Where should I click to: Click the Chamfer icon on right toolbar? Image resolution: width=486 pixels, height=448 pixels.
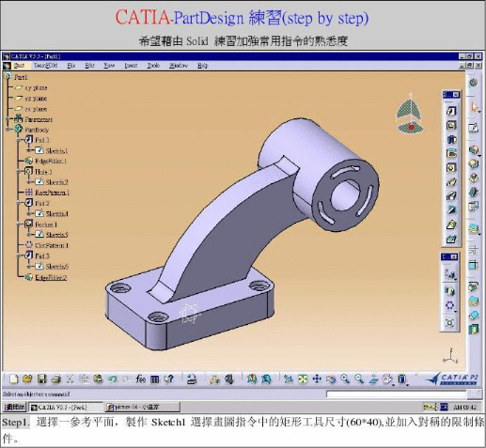pyautogui.click(x=474, y=163)
